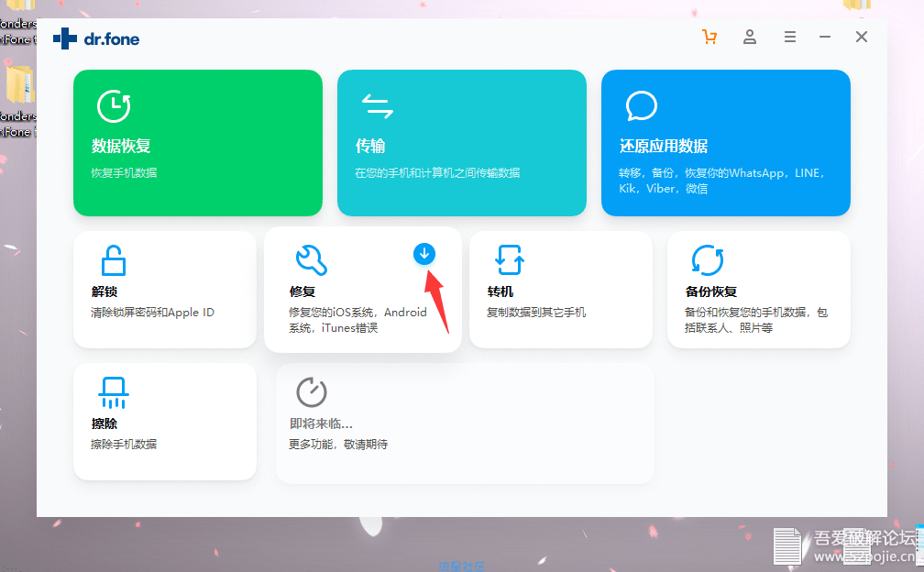Click the text 擦除手机数据
This screenshot has height=572, width=924.
124,445
